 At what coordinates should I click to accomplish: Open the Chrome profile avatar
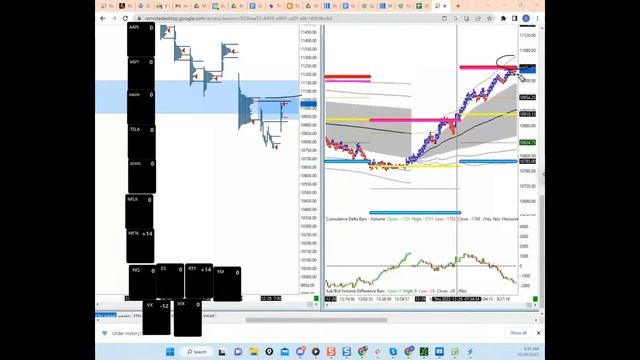(526, 18)
